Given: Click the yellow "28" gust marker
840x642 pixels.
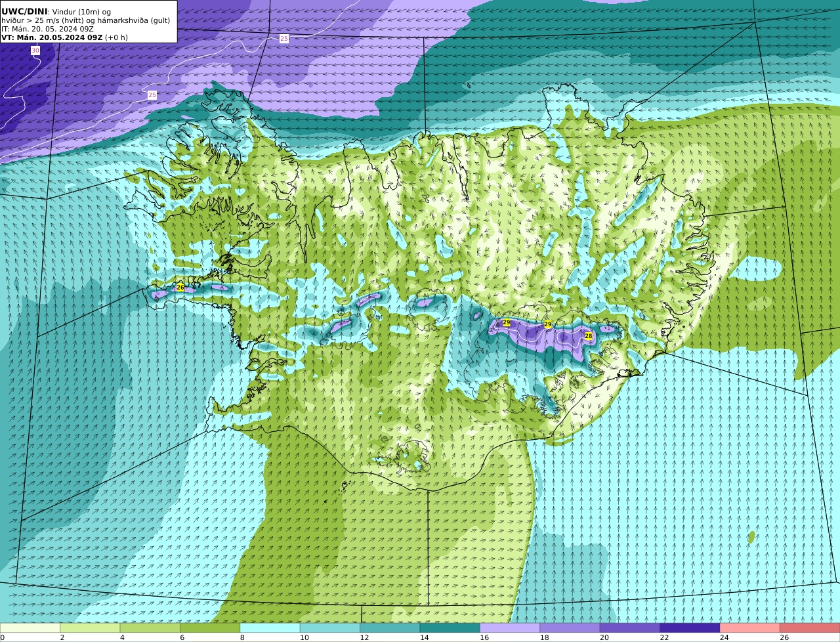Looking at the screenshot, I should click(589, 336).
